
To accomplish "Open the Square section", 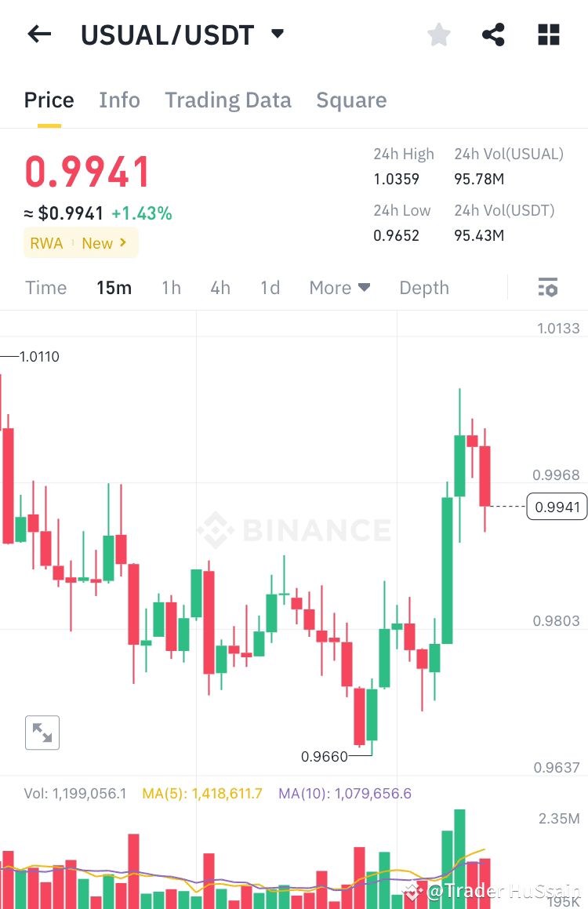I will [x=351, y=100].
